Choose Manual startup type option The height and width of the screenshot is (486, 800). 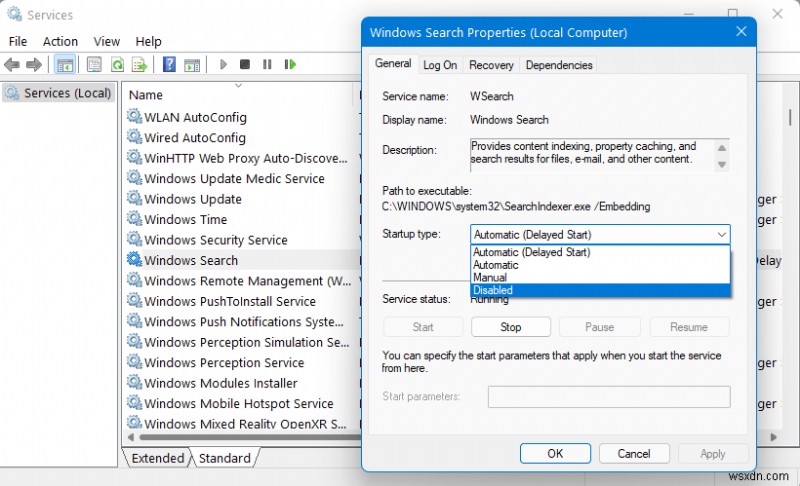pos(600,277)
